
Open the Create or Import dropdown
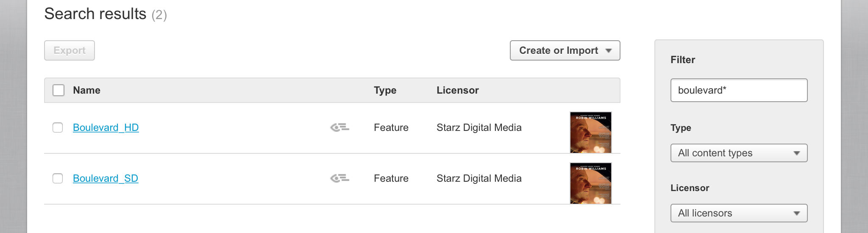point(565,50)
